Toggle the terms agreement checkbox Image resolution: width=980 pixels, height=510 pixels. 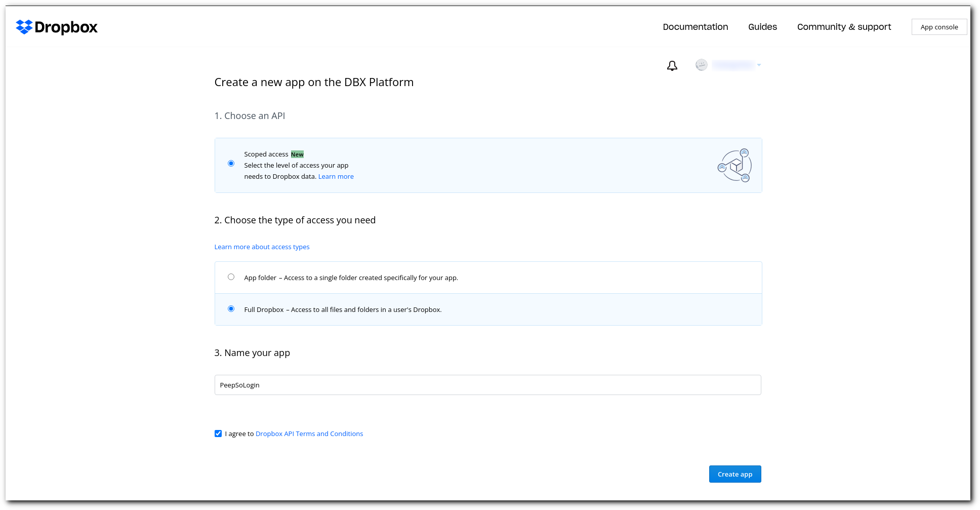point(218,434)
